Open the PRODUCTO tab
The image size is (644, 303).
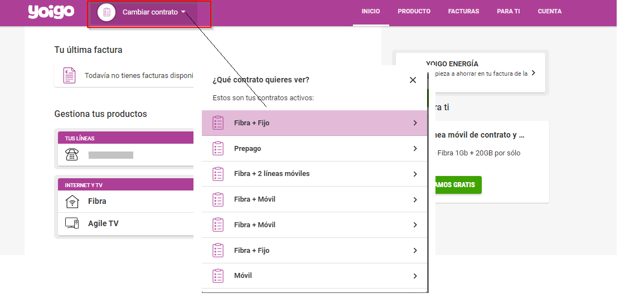(414, 12)
